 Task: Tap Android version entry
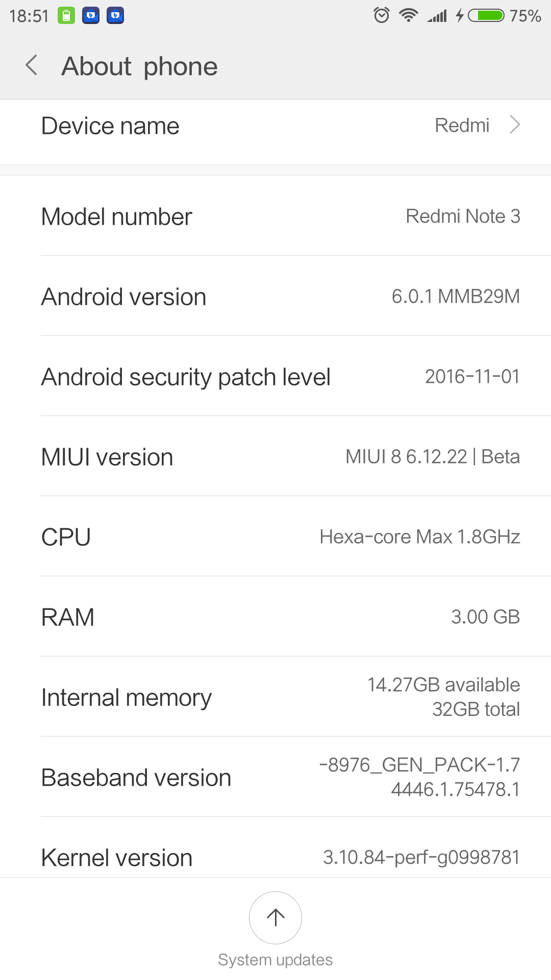[275, 297]
